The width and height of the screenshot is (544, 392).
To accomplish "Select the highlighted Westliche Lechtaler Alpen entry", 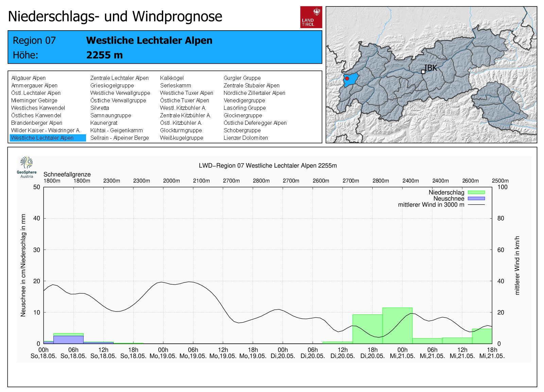I will pos(42,138).
